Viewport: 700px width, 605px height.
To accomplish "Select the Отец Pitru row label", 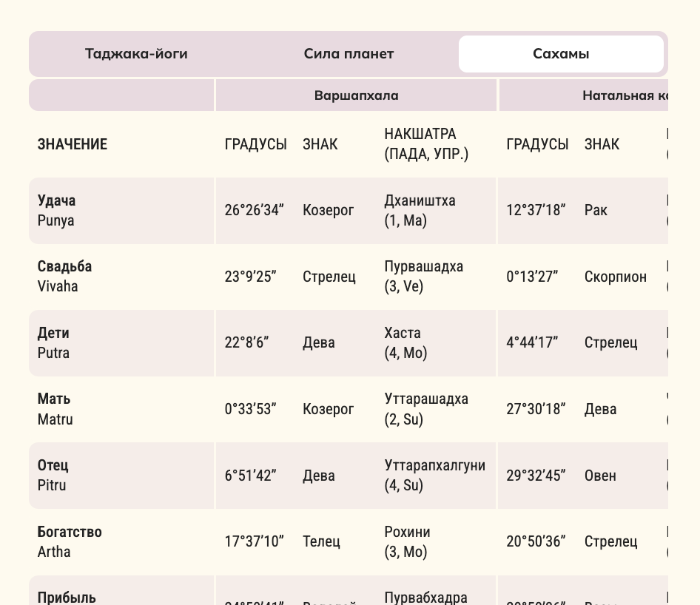I will [53, 475].
